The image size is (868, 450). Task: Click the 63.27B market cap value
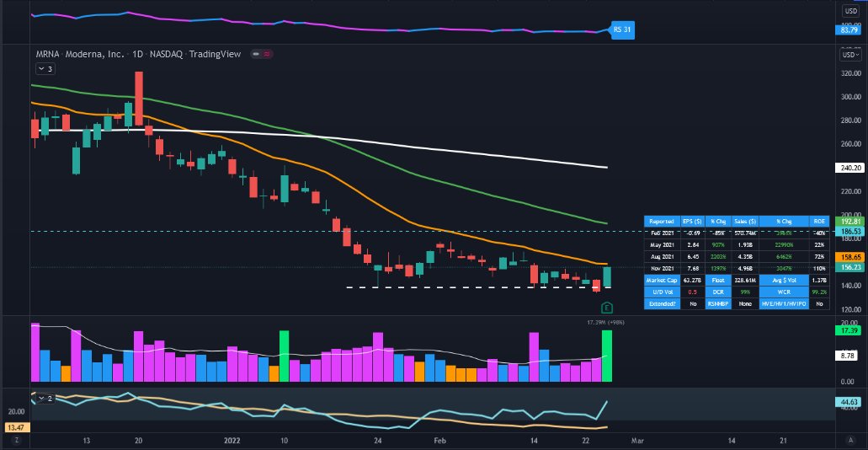[x=693, y=281]
